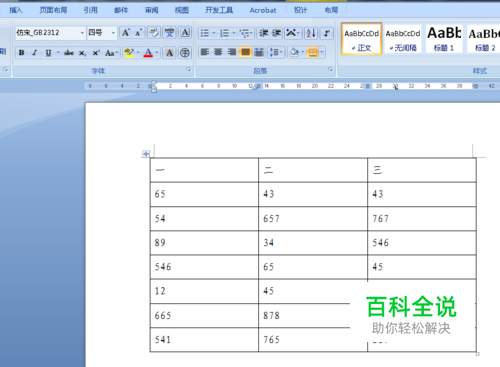Show or hide paragraph marks

point(327,33)
